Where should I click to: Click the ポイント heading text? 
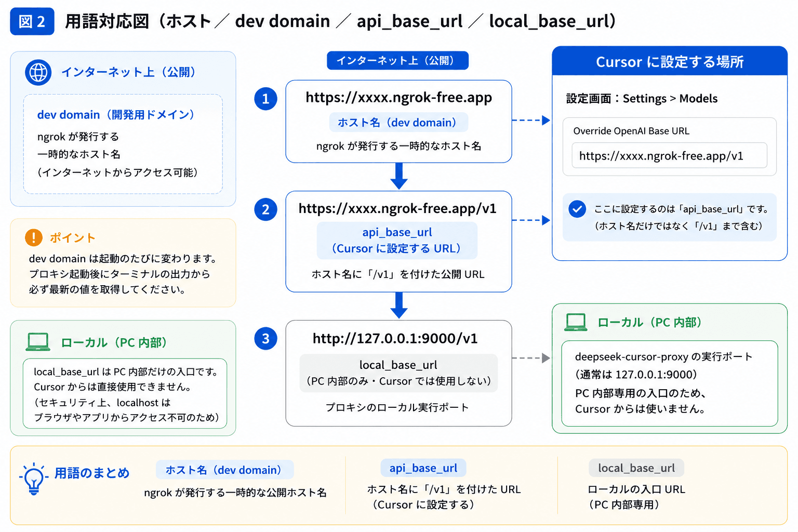click(73, 238)
